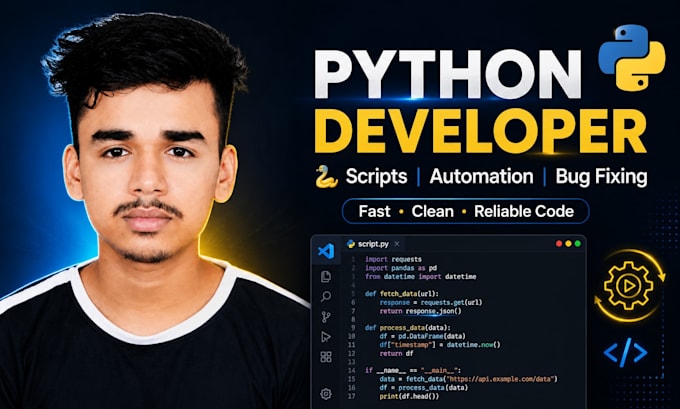Screen dimensions: 680x409
Task: Click the line "def fetch_data(url):"
Action: coord(402,294)
